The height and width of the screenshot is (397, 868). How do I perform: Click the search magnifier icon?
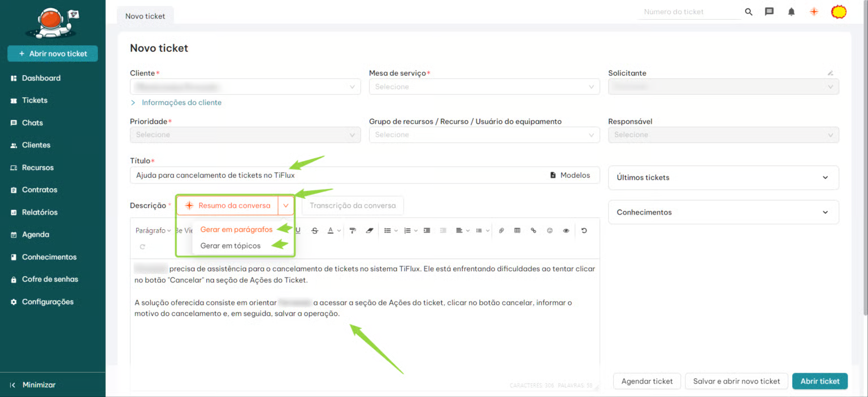[x=749, y=12]
